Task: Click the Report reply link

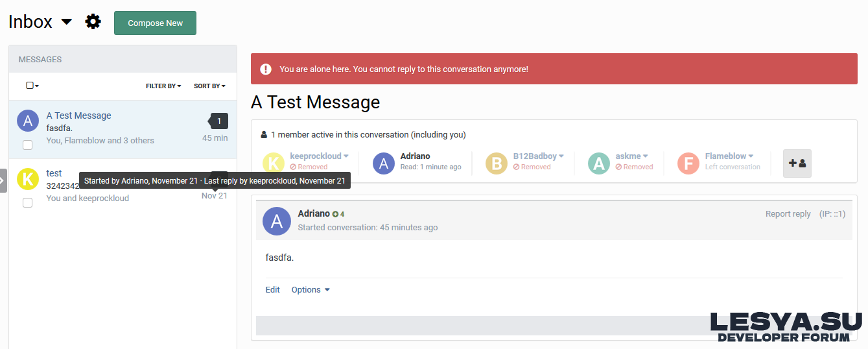Action: click(x=788, y=214)
